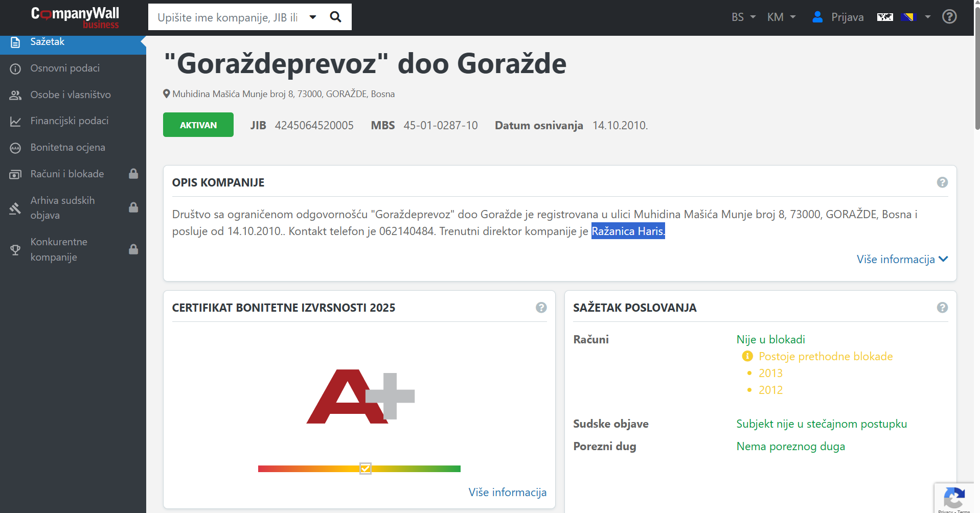Click the Prijava login link
980x513 pixels.
pos(847,17)
